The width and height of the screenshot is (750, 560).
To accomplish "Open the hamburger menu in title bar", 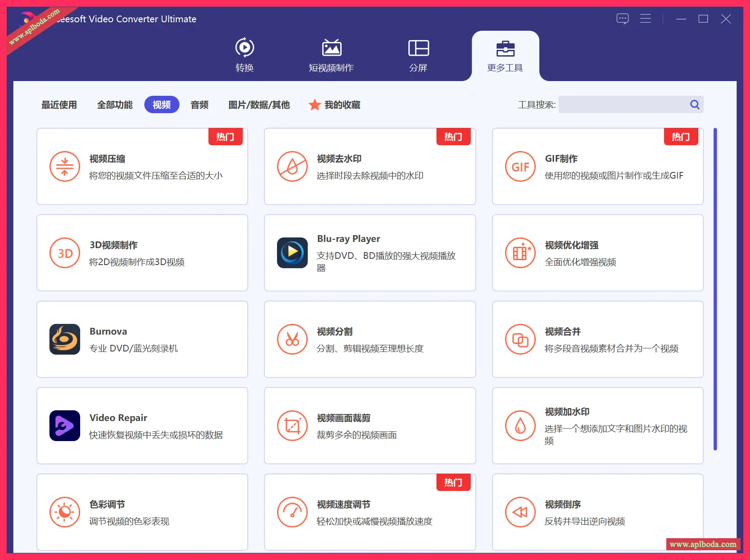I will coord(645,19).
